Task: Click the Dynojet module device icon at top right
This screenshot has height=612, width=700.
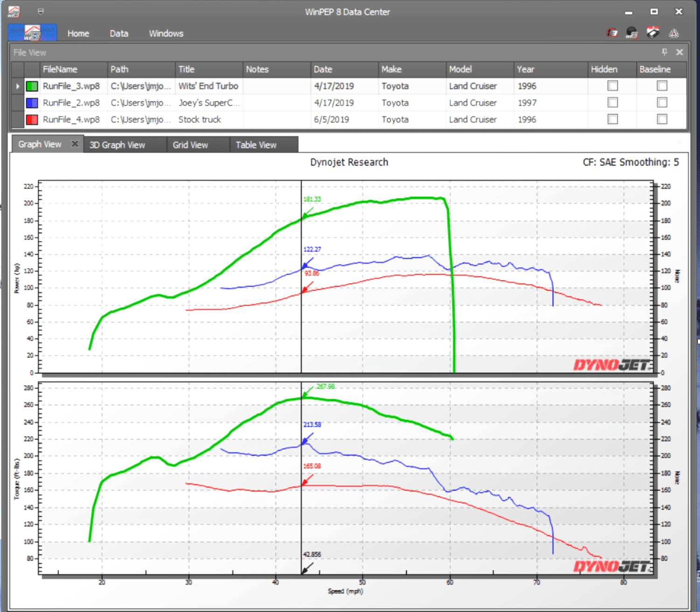Action: (x=653, y=32)
